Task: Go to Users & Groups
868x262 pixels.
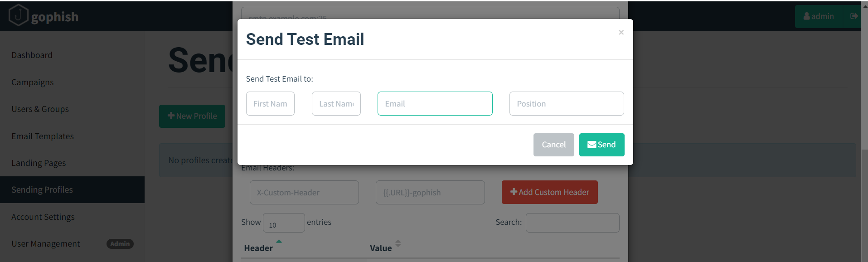Action: click(x=40, y=109)
